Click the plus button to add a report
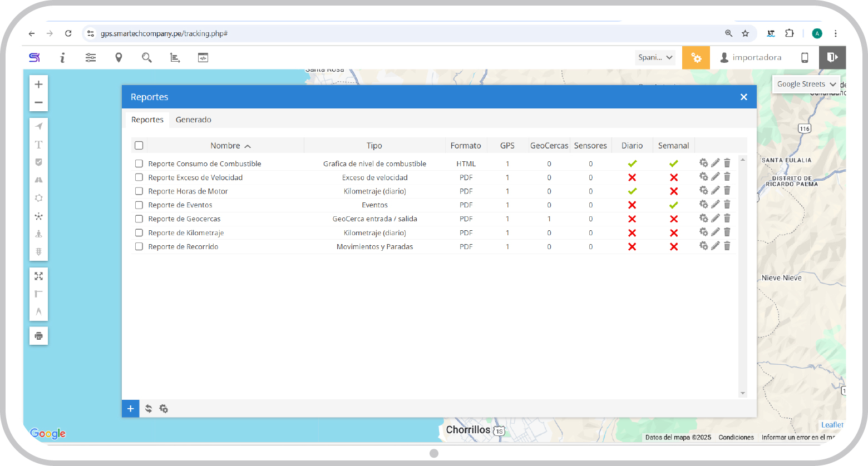Viewport: 868px width, 466px height. pyautogui.click(x=130, y=409)
